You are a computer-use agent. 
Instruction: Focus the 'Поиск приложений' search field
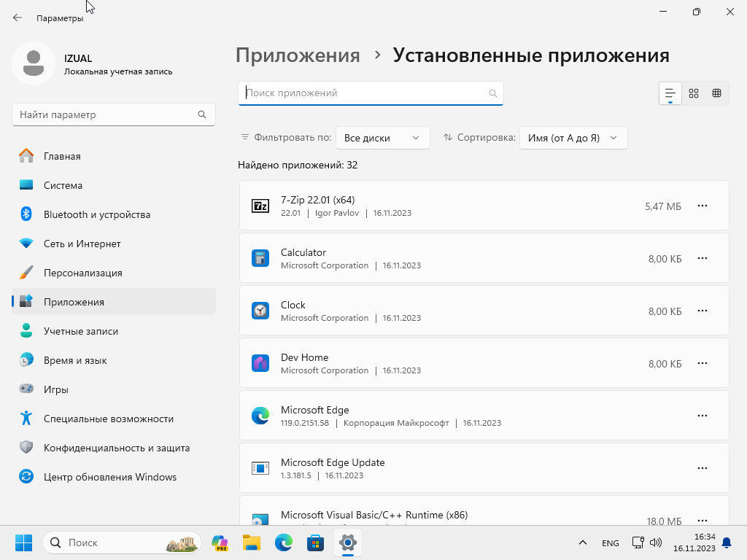[365, 93]
